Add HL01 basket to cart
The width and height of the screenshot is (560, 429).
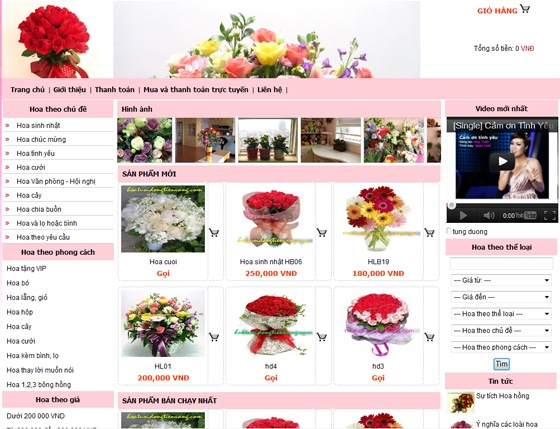tap(214, 337)
